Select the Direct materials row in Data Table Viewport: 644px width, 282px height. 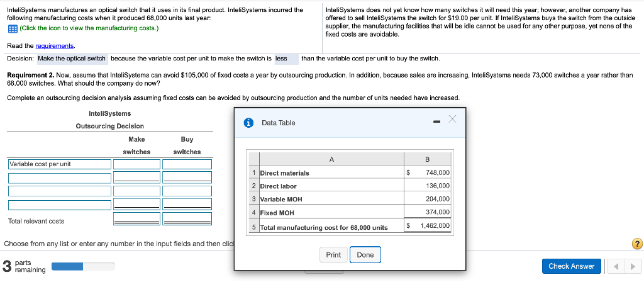coord(350,172)
